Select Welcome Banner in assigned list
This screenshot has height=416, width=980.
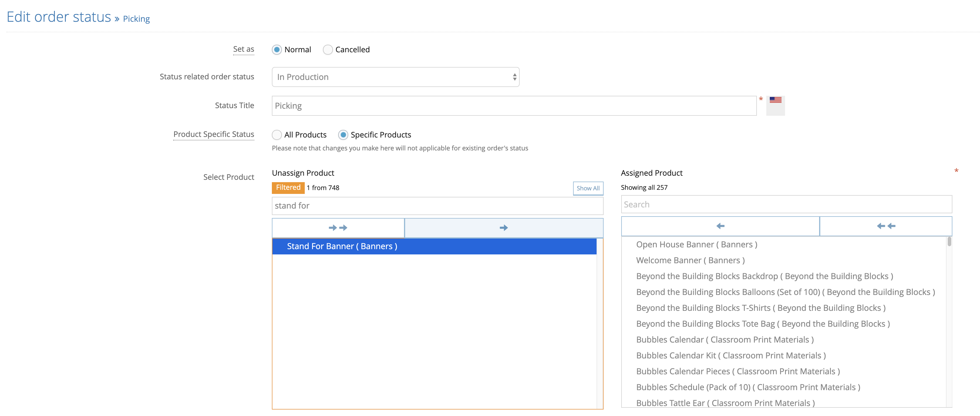point(690,260)
